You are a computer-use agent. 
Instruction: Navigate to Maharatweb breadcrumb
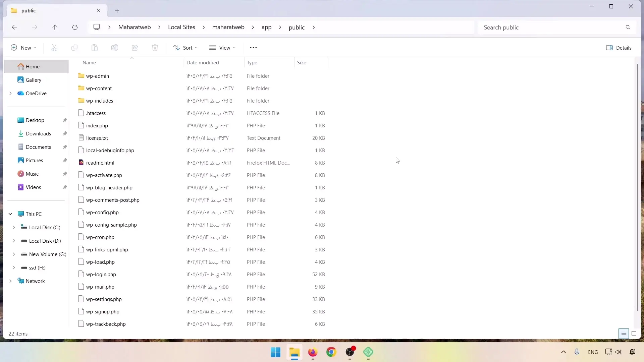click(135, 27)
